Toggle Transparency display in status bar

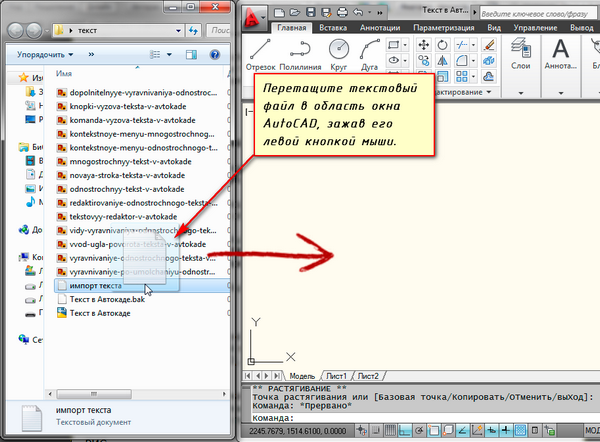tap(520, 431)
